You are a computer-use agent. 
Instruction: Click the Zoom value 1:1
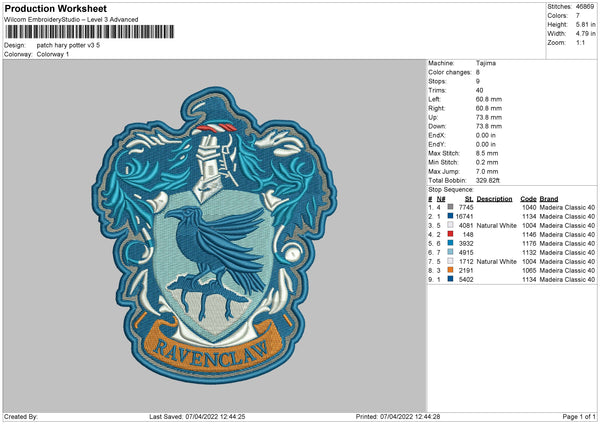580,42
